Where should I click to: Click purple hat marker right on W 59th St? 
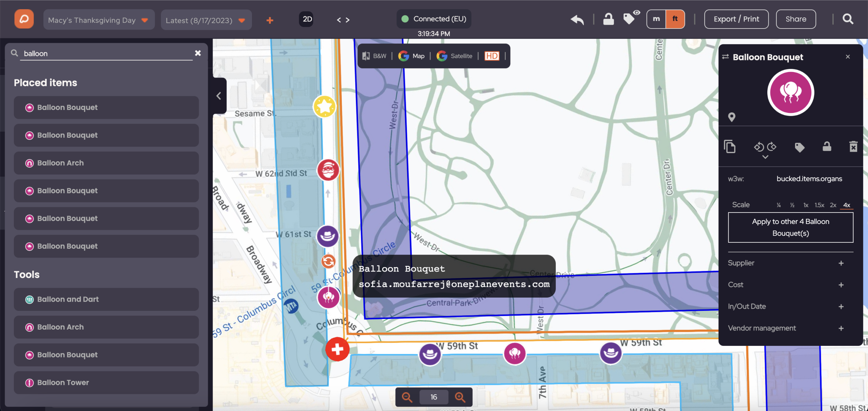[x=611, y=353]
